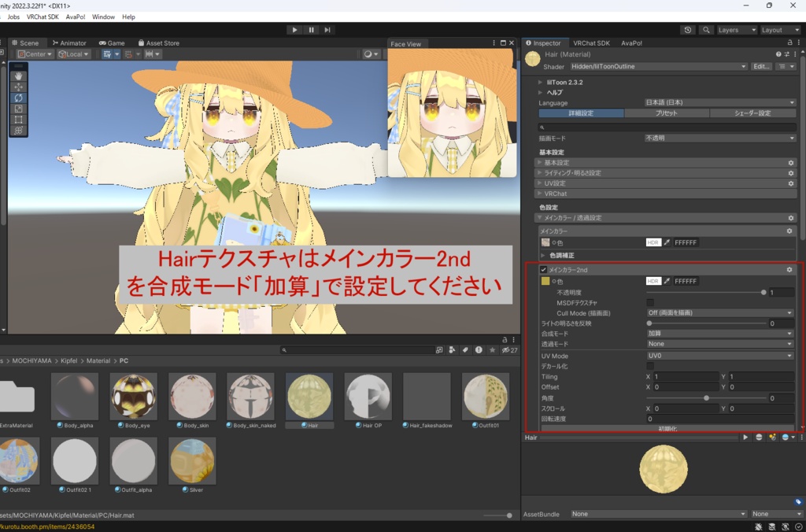Select the Rotate tool in Scene view
The image size is (806, 532).
[19, 98]
